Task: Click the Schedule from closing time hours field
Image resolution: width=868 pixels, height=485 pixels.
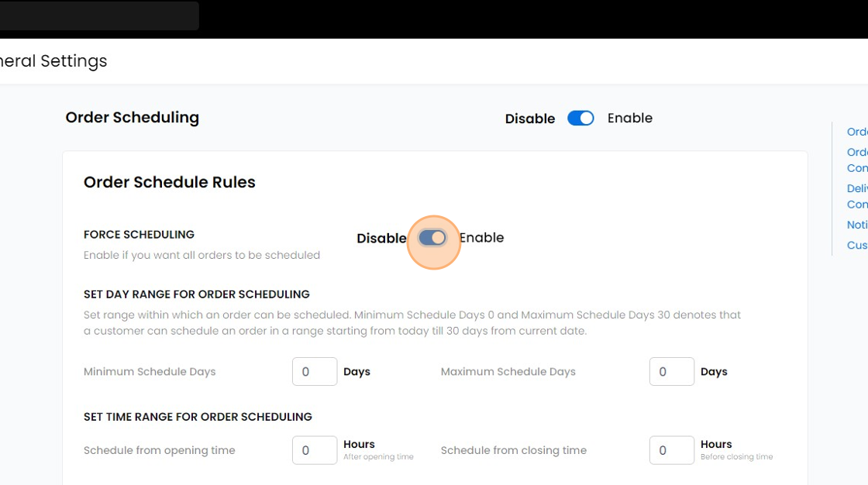Action: tap(671, 450)
